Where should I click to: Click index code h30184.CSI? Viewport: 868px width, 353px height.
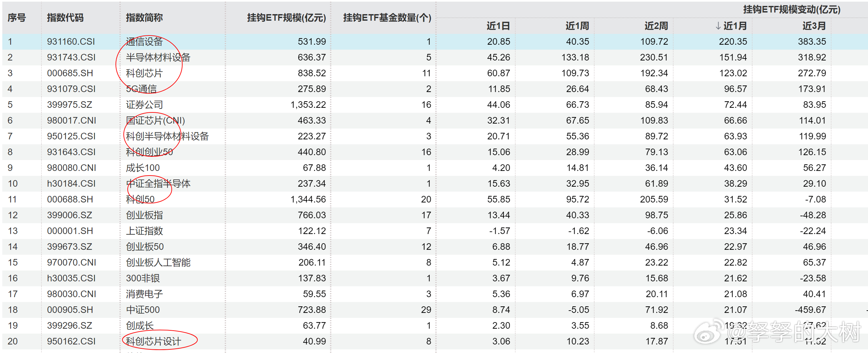[x=71, y=183]
